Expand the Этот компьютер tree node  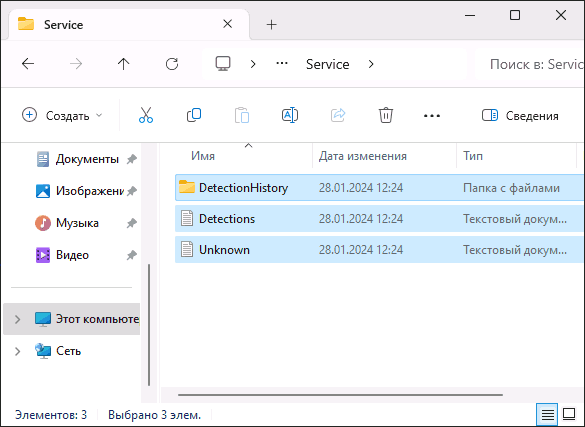pos(17,319)
